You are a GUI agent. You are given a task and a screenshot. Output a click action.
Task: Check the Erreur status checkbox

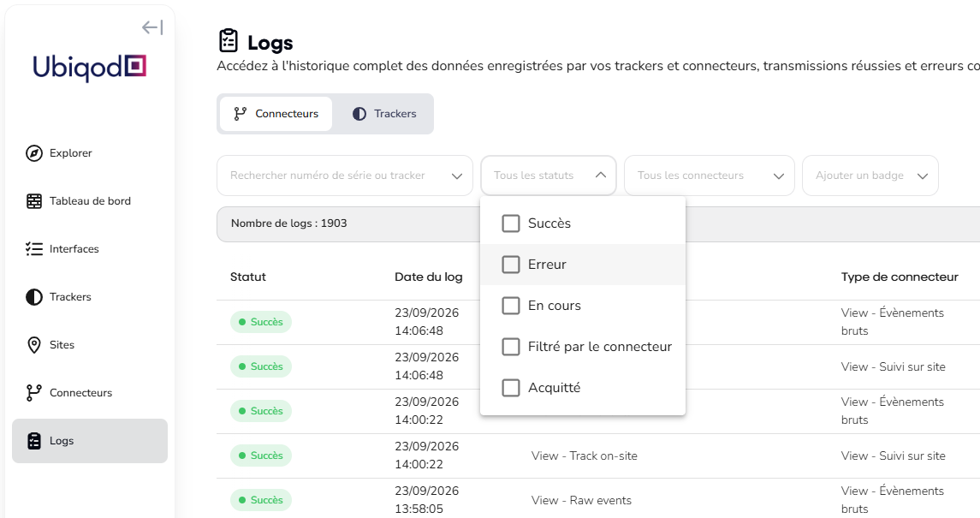tap(511, 265)
